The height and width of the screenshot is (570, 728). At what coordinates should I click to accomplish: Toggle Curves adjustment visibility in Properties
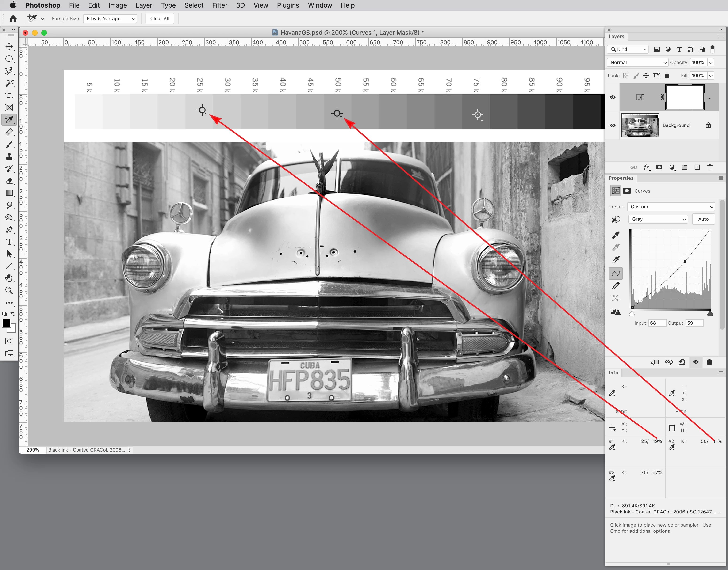point(696,362)
